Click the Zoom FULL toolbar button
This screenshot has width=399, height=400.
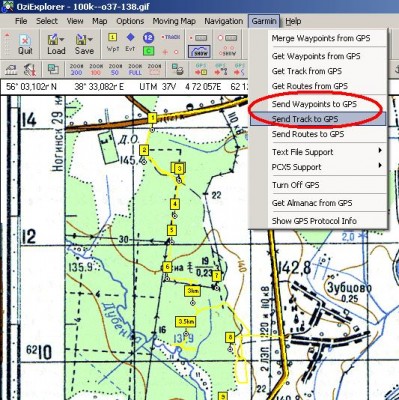[135, 69]
